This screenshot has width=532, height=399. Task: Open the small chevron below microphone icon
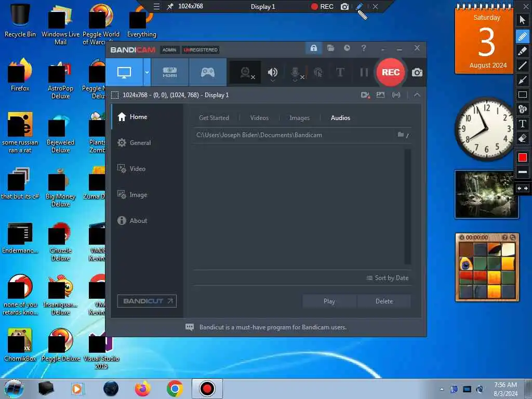coord(295,81)
